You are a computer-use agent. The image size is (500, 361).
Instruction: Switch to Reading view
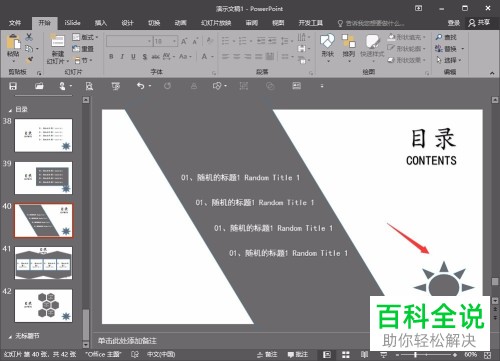tap(365, 355)
